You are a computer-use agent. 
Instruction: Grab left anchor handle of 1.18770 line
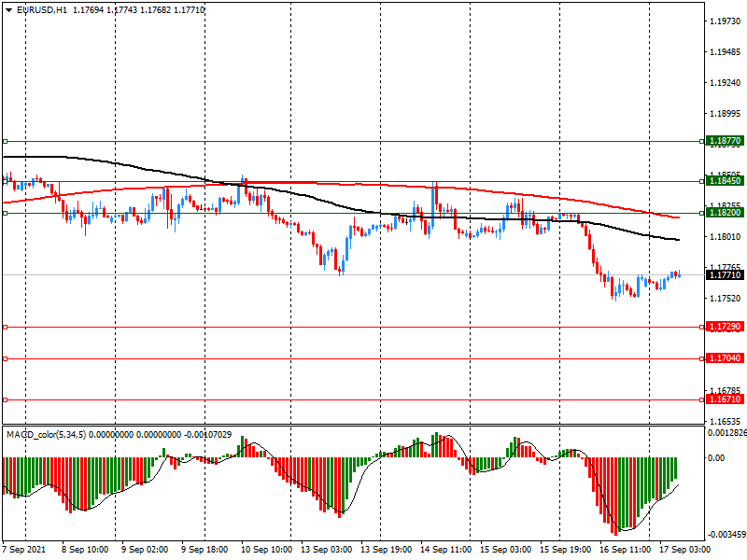6,142
